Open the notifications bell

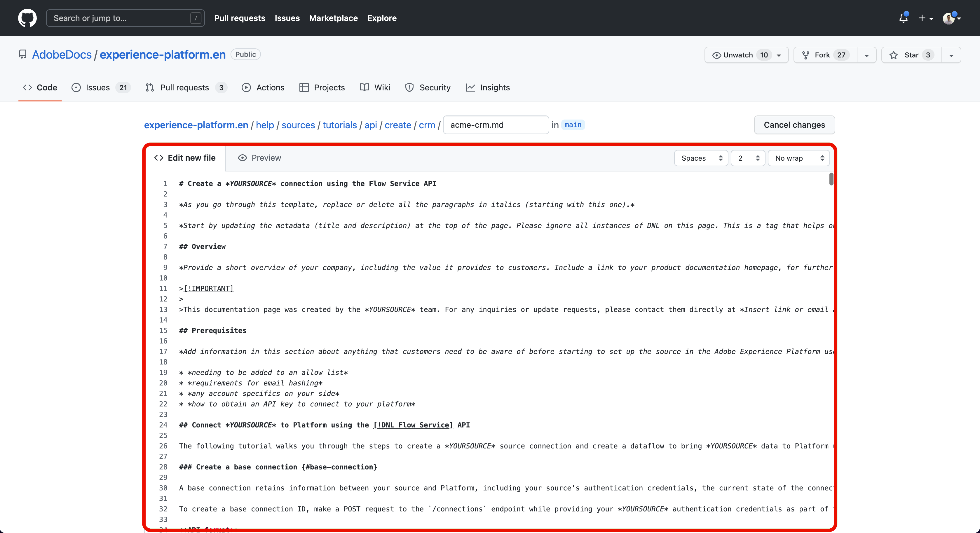coord(903,18)
